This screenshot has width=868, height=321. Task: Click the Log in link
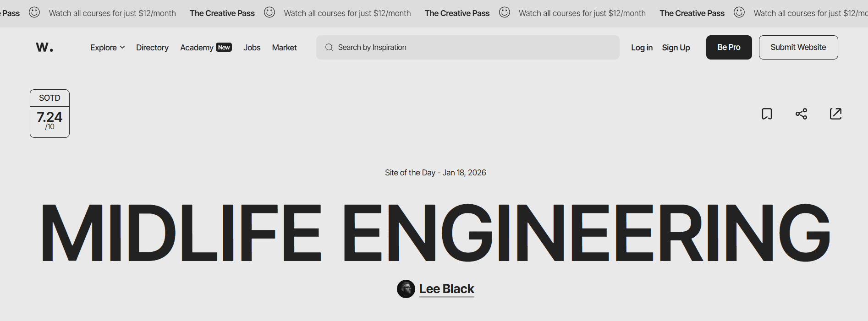pos(642,47)
